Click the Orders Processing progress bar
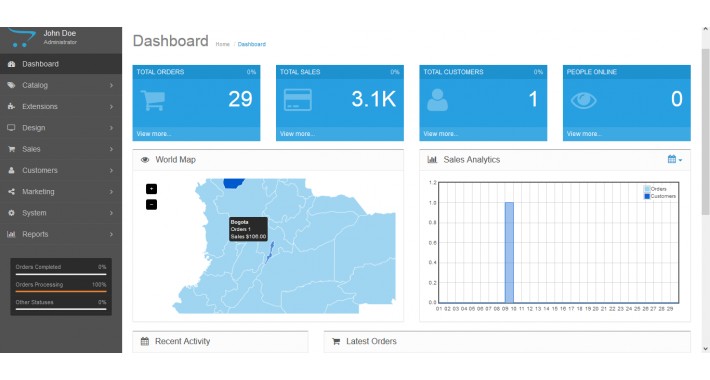Screen dimensions: 710x380 coord(61,292)
